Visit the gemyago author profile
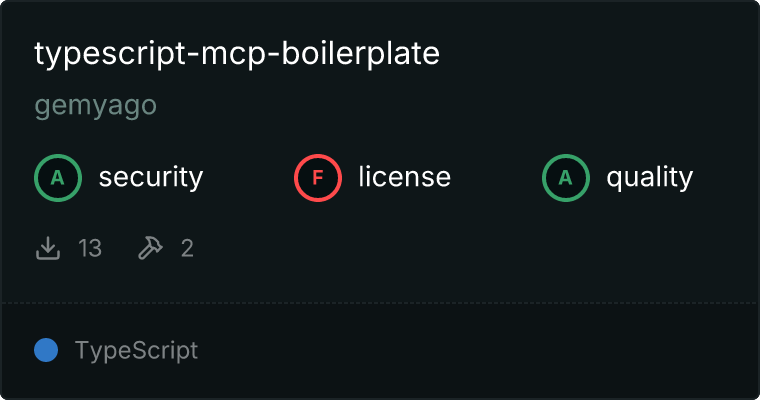 point(95,105)
